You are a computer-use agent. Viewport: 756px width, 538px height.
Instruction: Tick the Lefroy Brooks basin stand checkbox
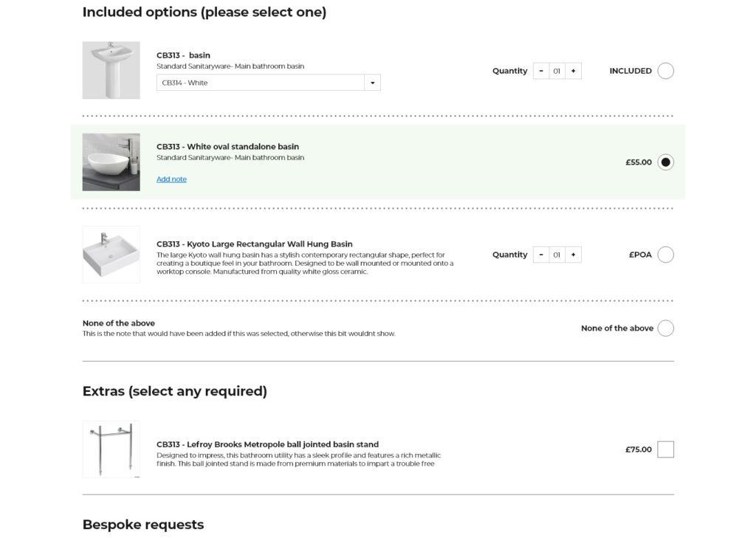[x=665, y=449]
